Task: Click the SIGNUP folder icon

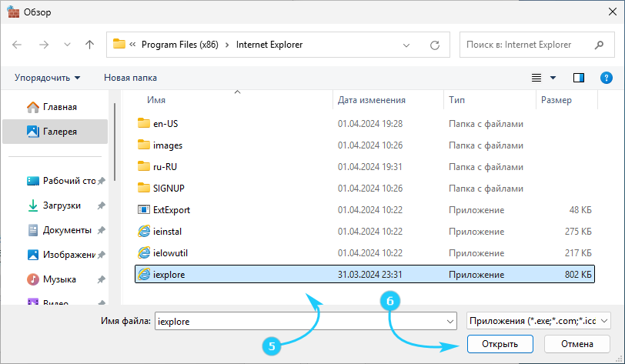Action: click(143, 188)
